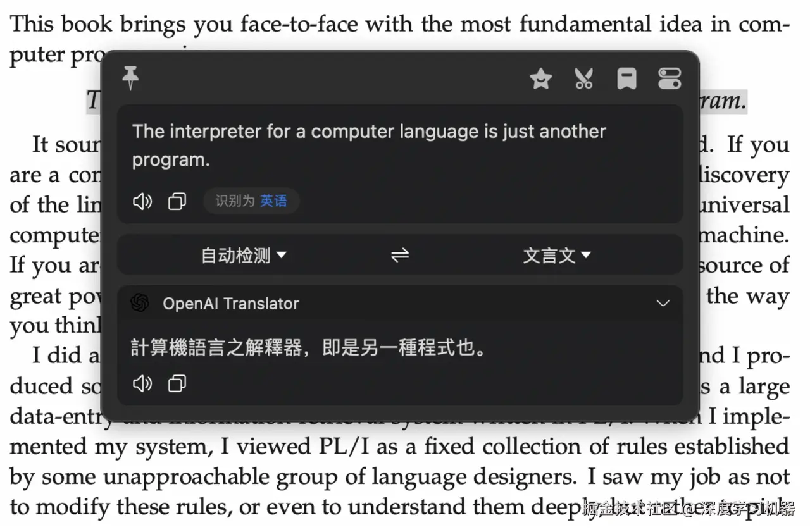810x532 pixels.
Task: Copy the source text with the copy icon
Action: (177, 201)
